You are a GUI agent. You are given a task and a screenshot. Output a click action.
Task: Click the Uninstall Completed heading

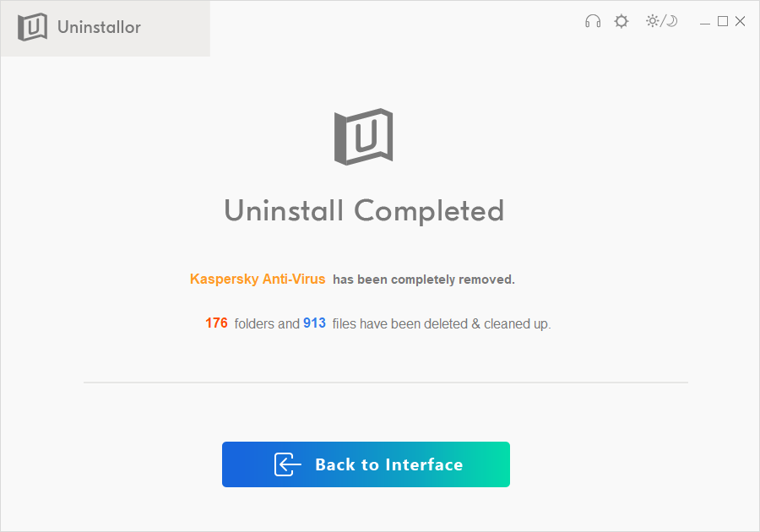[364, 211]
